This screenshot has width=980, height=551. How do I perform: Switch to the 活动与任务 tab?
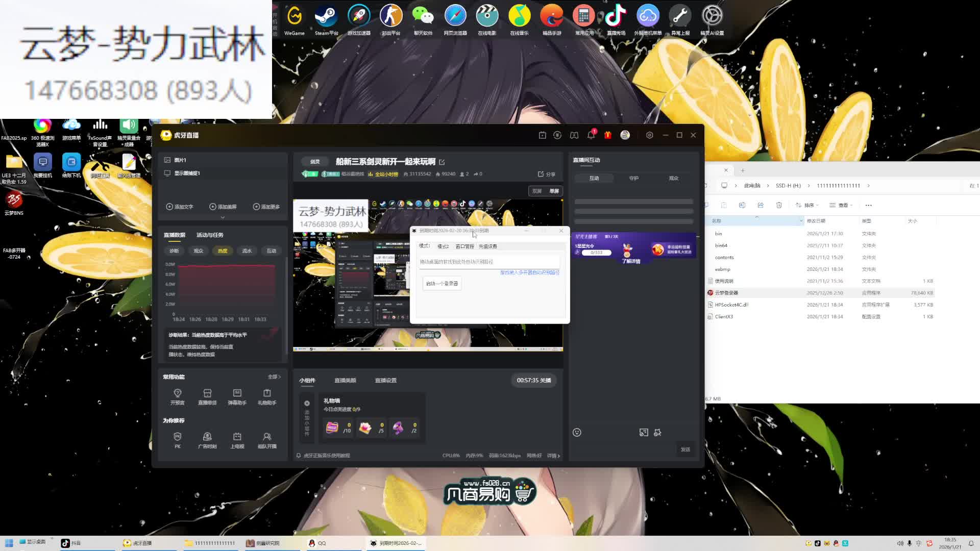tap(210, 235)
